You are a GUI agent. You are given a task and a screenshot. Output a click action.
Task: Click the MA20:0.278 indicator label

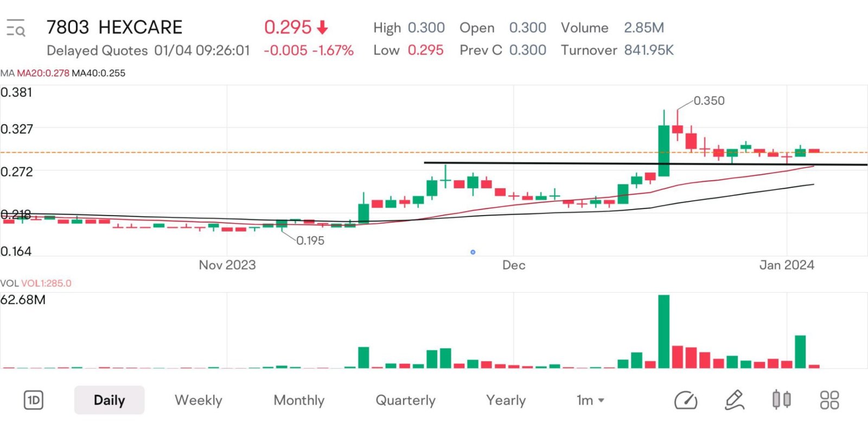coord(43,73)
